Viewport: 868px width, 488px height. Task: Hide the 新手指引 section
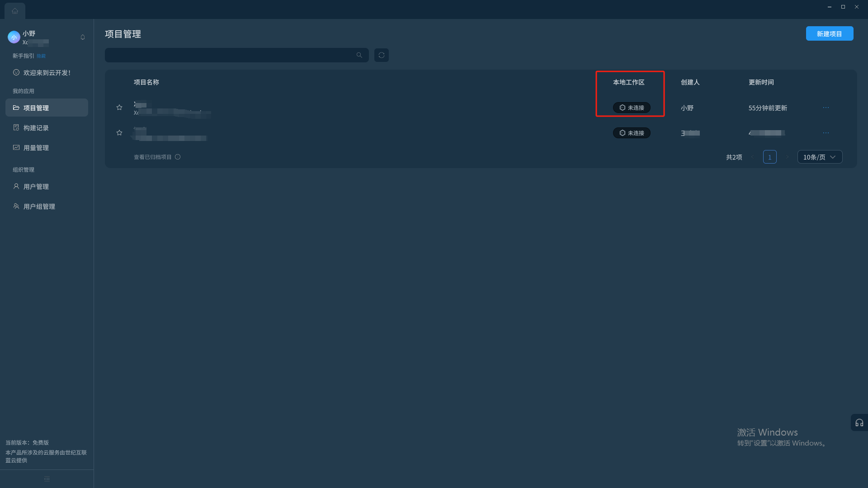(41, 56)
